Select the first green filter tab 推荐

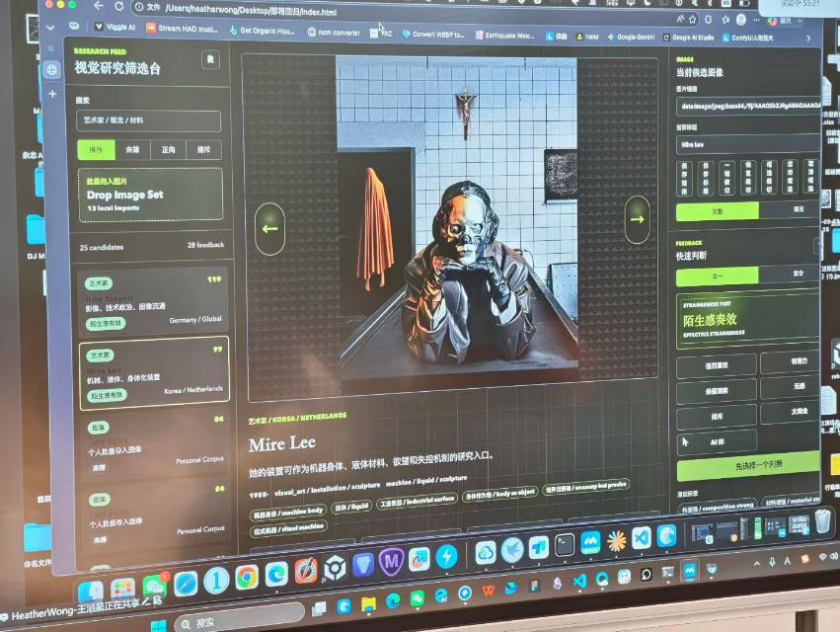[96, 149]
